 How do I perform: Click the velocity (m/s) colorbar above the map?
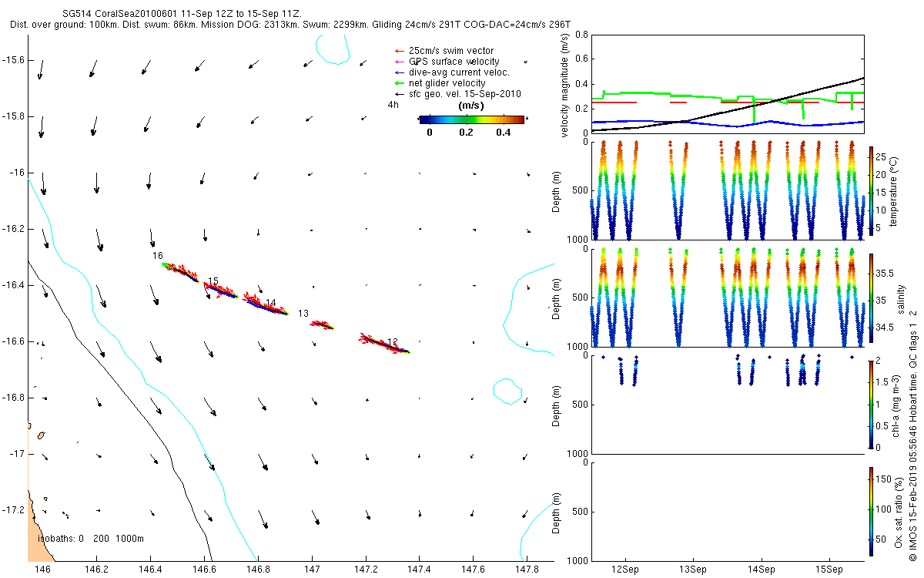471,119
